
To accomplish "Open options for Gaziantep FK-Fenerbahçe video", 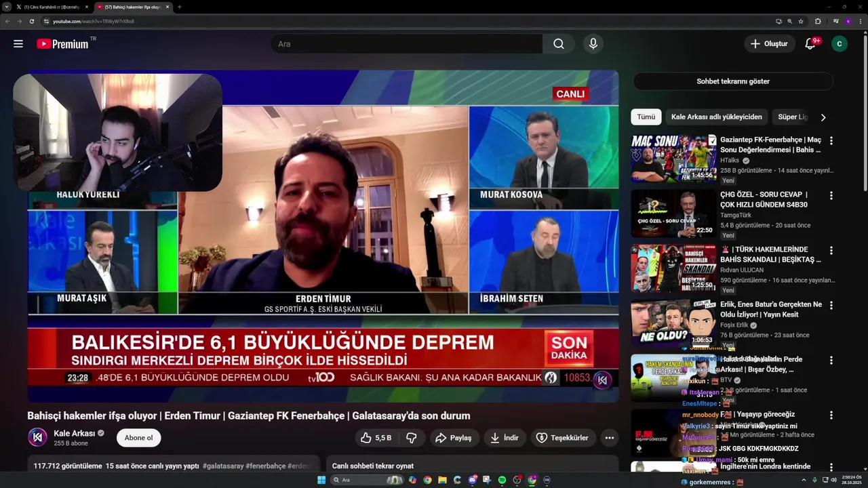I will click(x=831, y=140).
